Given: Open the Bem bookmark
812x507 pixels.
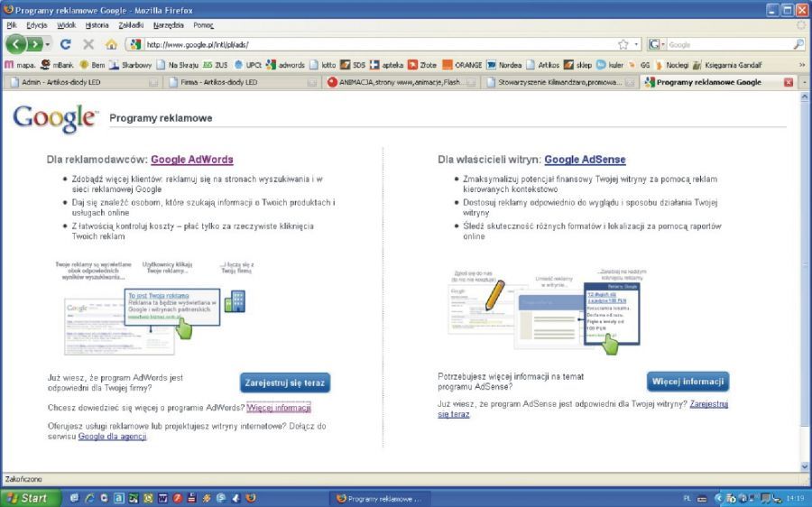Looking at the screenshot, I should pos(92,65).
